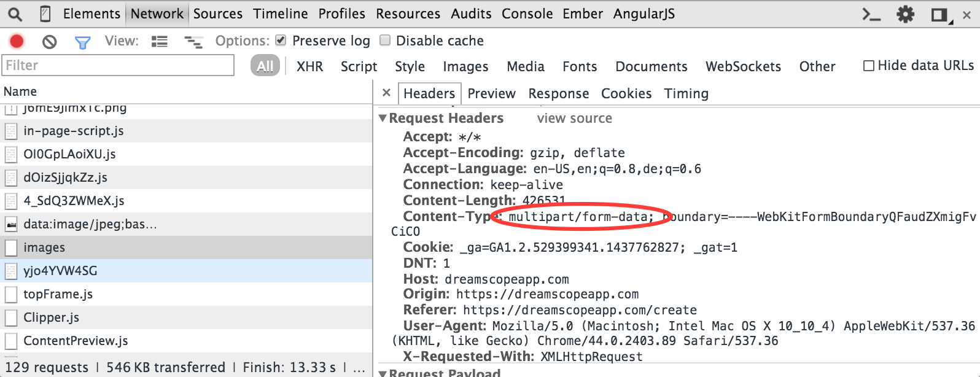Click the Filter text field
The image size is (980, 377).
point(118,65)
